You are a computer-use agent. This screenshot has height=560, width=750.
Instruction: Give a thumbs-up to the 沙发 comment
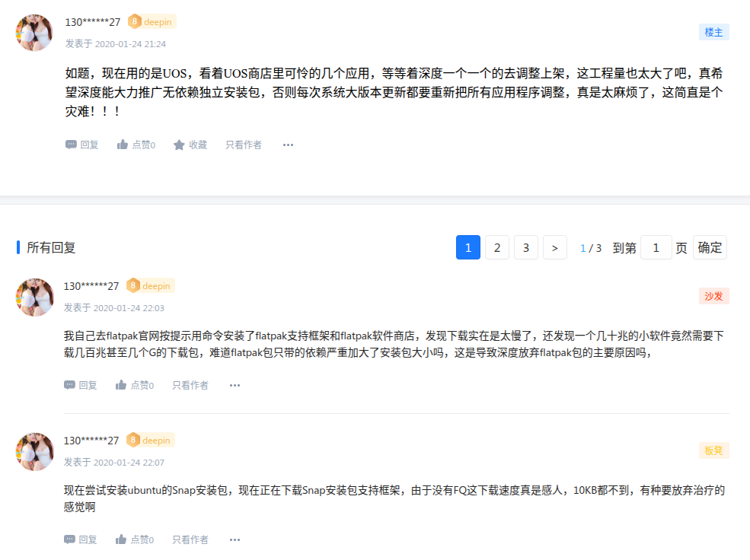point(135,385)
